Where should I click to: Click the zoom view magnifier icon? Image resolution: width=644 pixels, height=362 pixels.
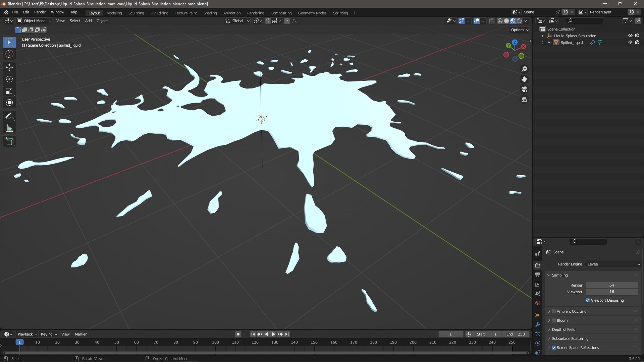point(524,69)
